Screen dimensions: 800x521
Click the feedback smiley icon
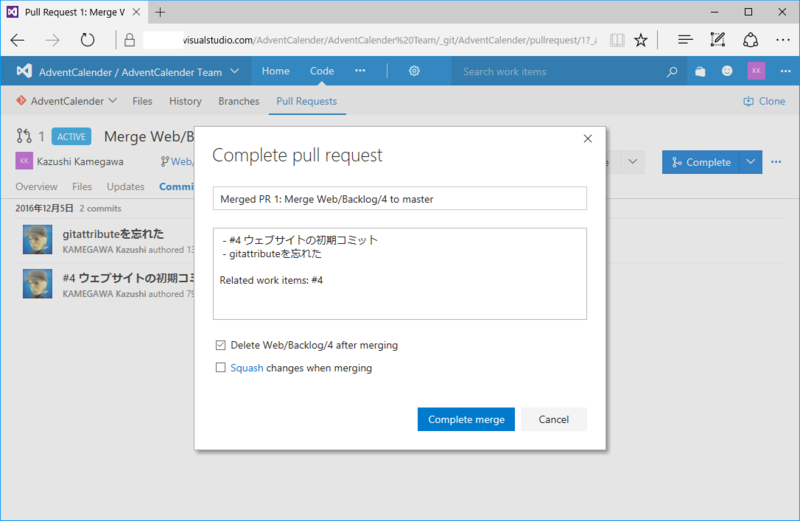coord(727,71)
